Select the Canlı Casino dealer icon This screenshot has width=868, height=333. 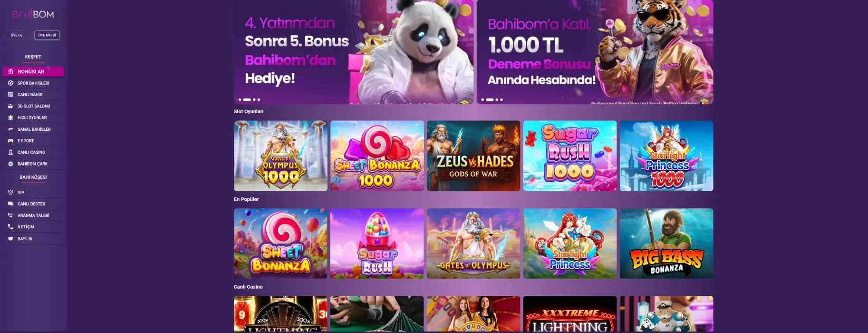(10, 152)
